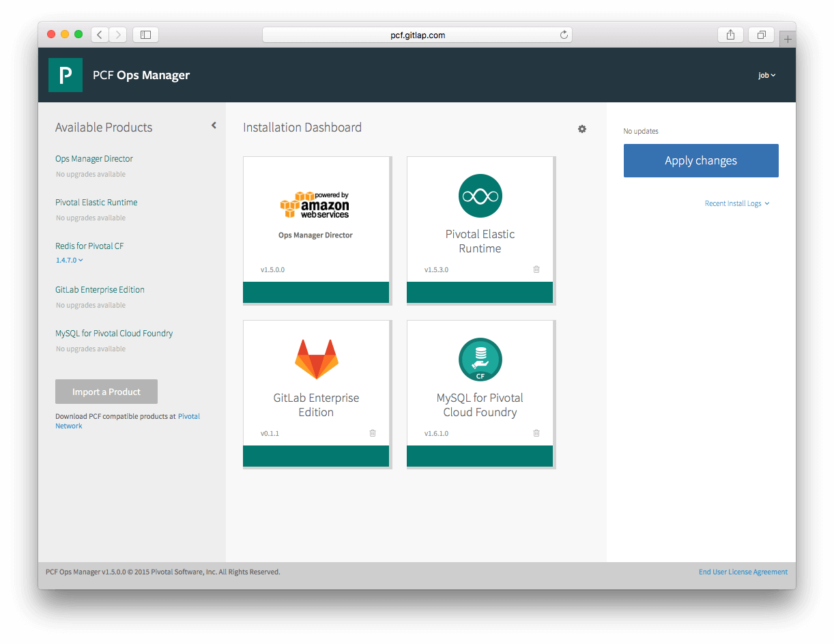Click version v1.5.3.0 on Elastic Runtime tile
This screenshot has height=644, width=834.
coord(436,269)
